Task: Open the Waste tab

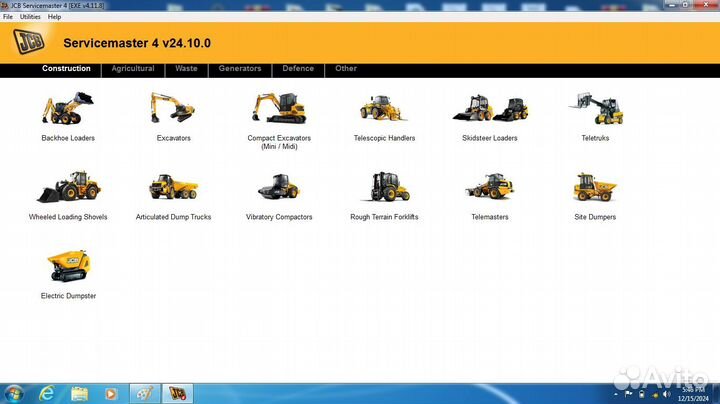Action: (186, 68)
